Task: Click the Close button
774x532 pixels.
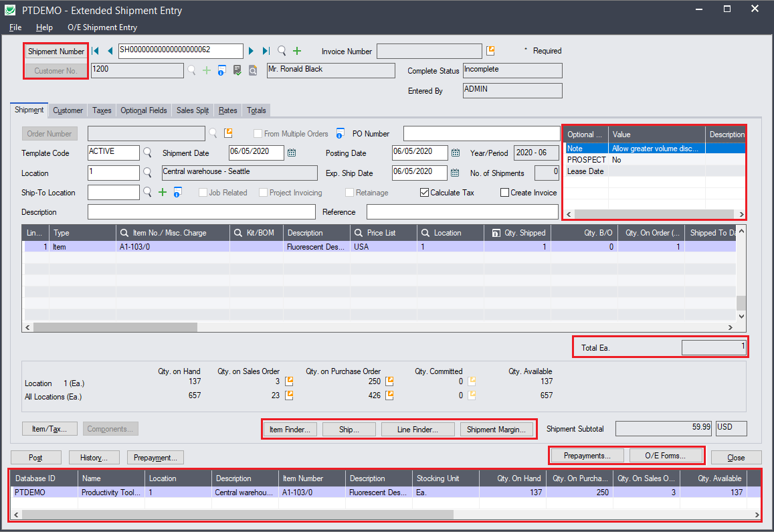Action: (736, 458)
